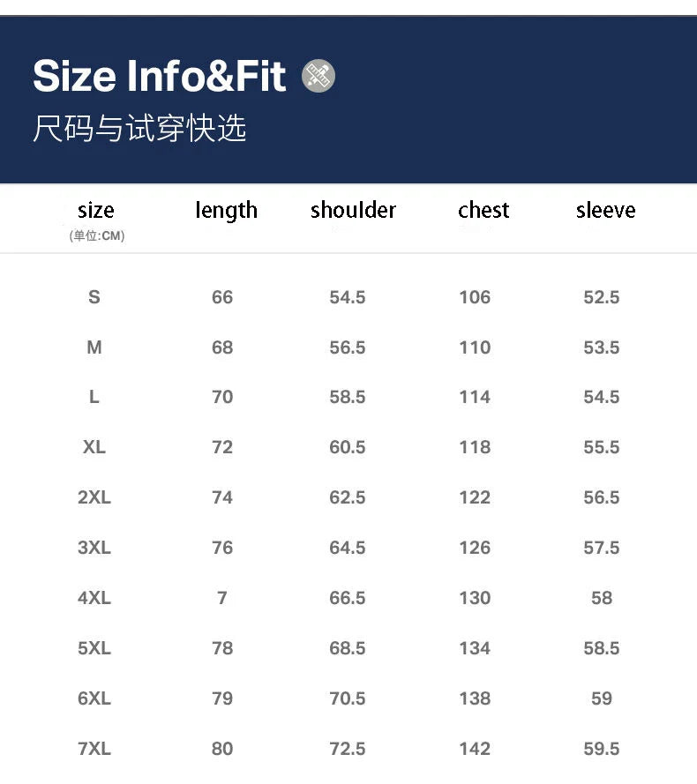Click the length value 76 for size 3XL
The width and height of the screenshot is (697, 784).
(x=222, y=548)
